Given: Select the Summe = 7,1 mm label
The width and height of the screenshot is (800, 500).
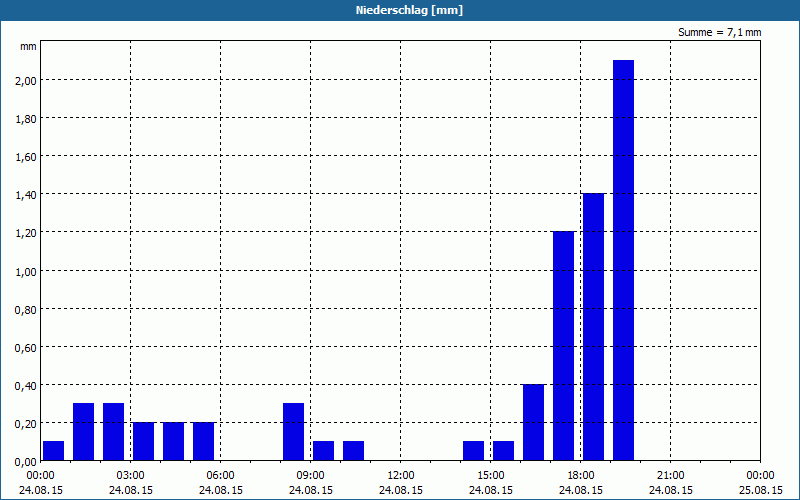Looking at the screenshot, I should click(x=719, y=32).
